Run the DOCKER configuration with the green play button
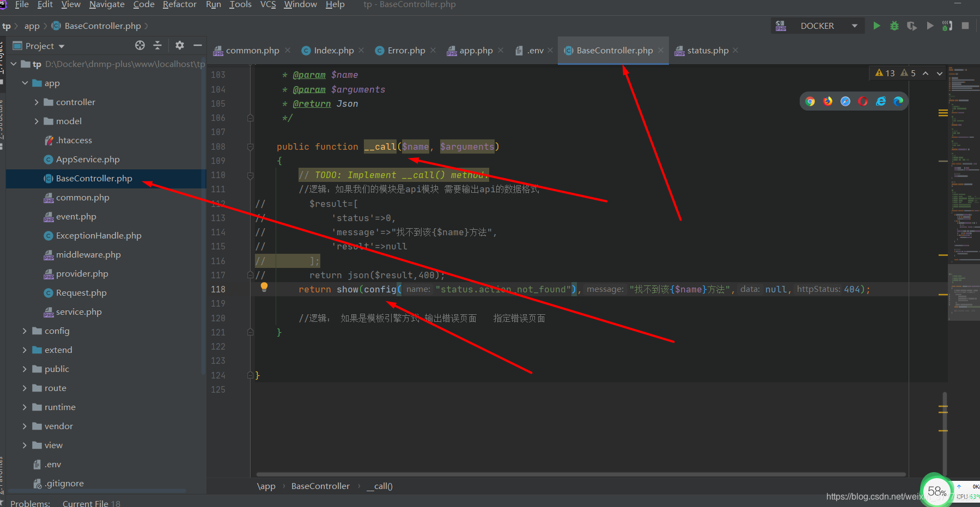The width and height of the screenshot is (980, 507). click(x=876, y=26)
